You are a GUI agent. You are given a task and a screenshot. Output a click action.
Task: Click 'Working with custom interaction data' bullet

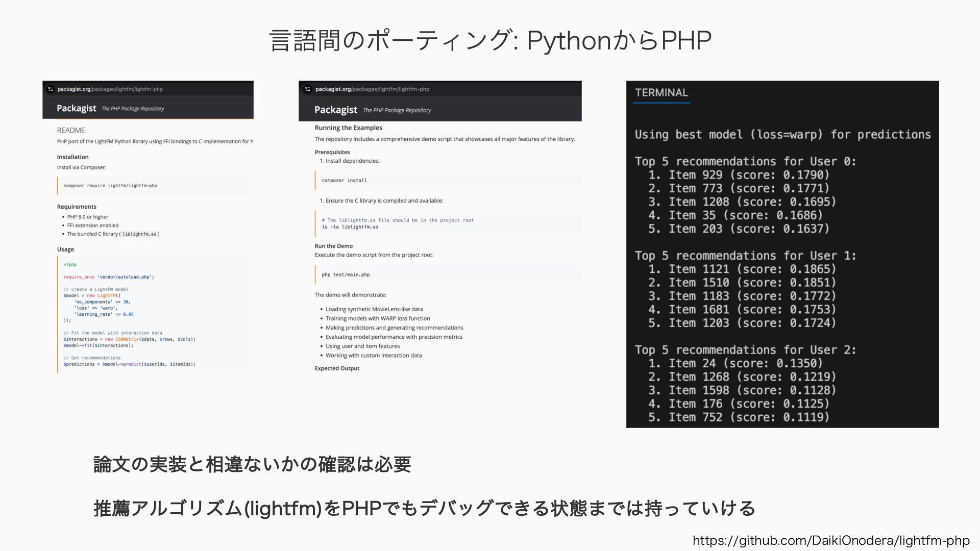374,356
